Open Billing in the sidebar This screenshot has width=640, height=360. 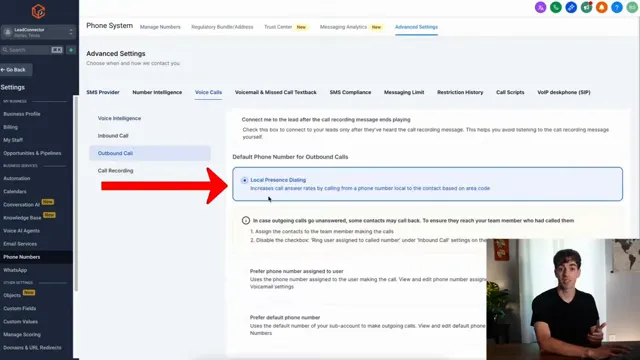[x=11, y=127]
